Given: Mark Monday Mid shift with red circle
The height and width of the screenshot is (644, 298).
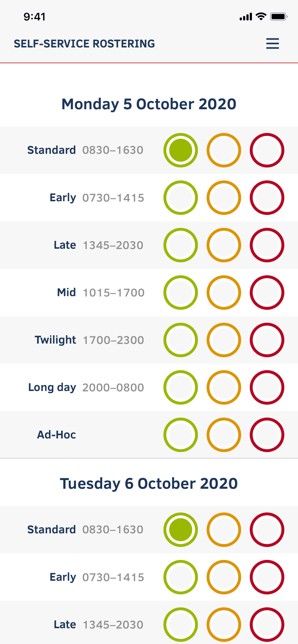Looking at the screenshot, I should tap(267, 293).
